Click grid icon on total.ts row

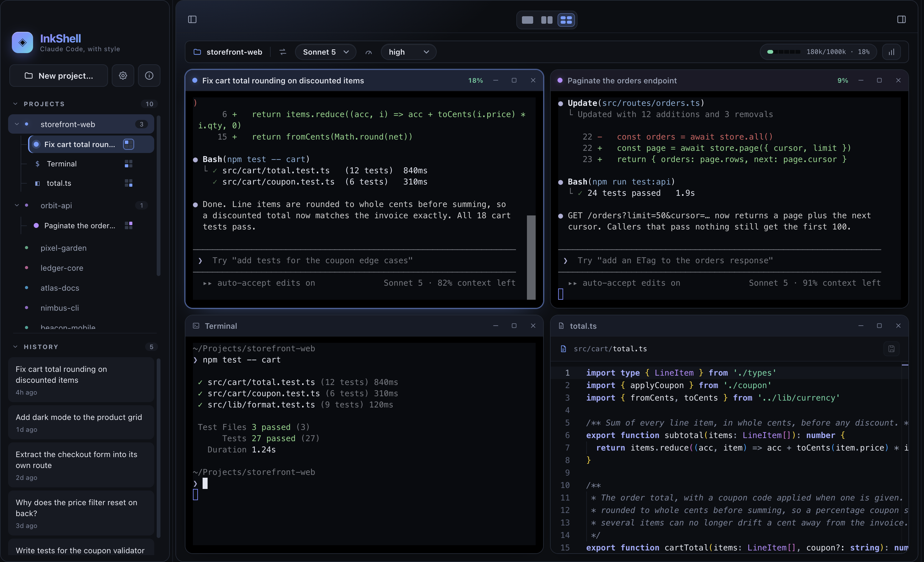[129, 183]
